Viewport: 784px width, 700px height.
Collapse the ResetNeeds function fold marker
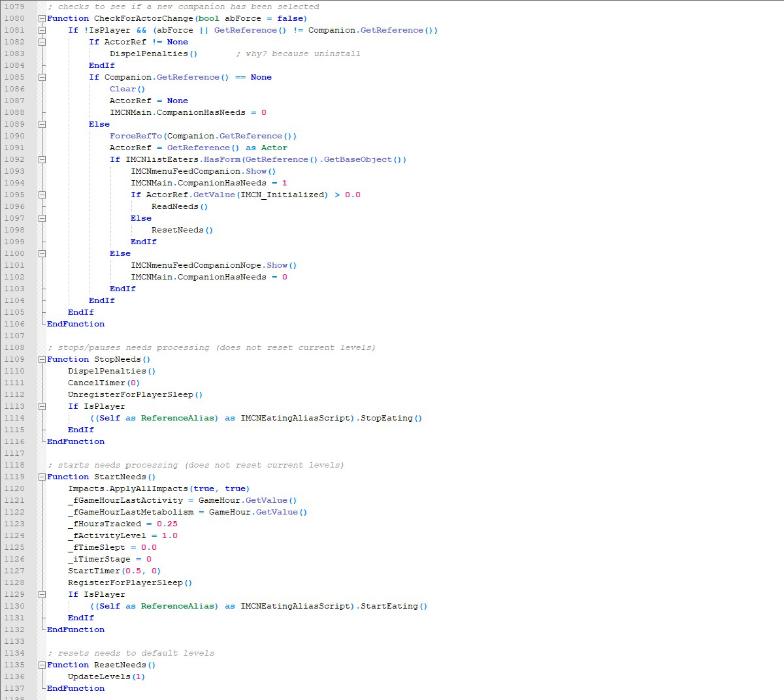[42, 665]
